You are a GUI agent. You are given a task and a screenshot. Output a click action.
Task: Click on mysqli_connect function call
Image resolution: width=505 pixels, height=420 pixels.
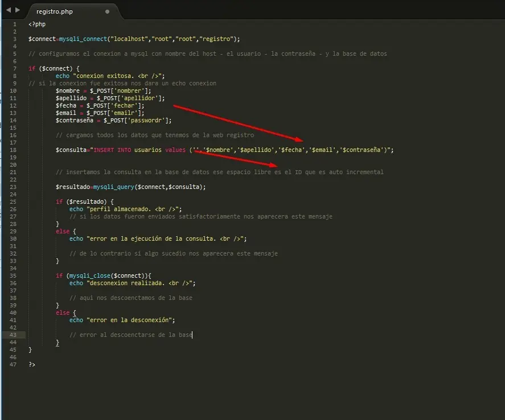(x=83, y=39)
